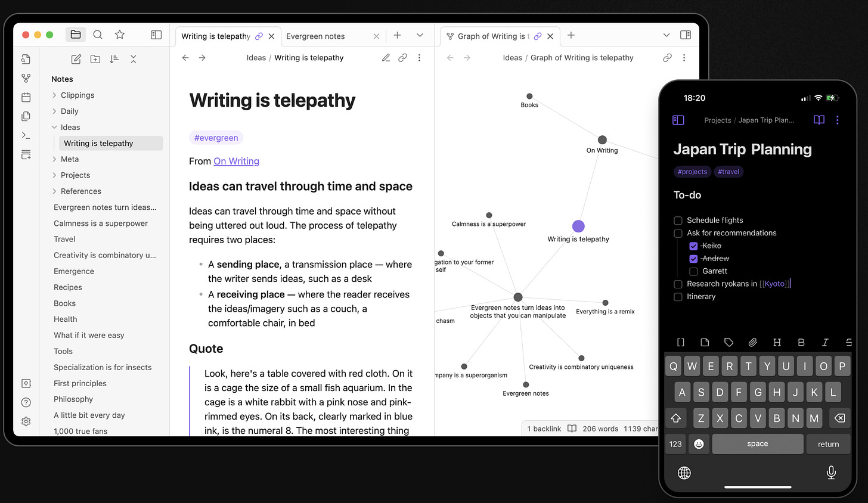Image resolution: width=868 pixels, height=503 pixels.
Task: Open more options menu for Writing is telepathy note
Action: pyautogui.click(x=419, y=58)
